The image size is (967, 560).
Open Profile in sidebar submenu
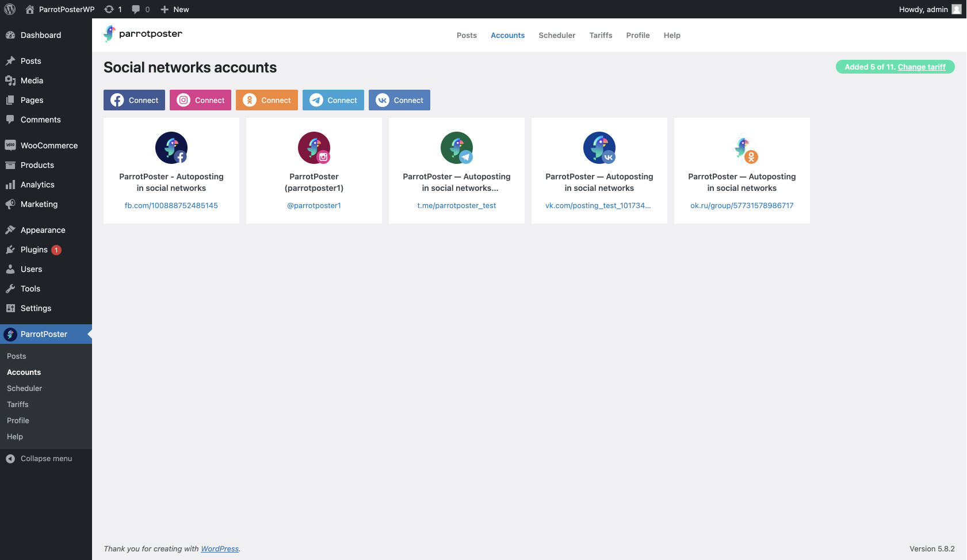click(18, 421)
